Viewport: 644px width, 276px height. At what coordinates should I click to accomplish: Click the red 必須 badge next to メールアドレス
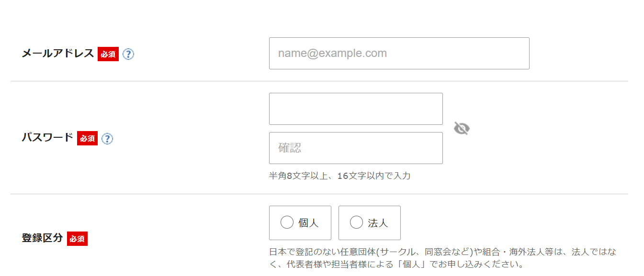pos(108,54)
